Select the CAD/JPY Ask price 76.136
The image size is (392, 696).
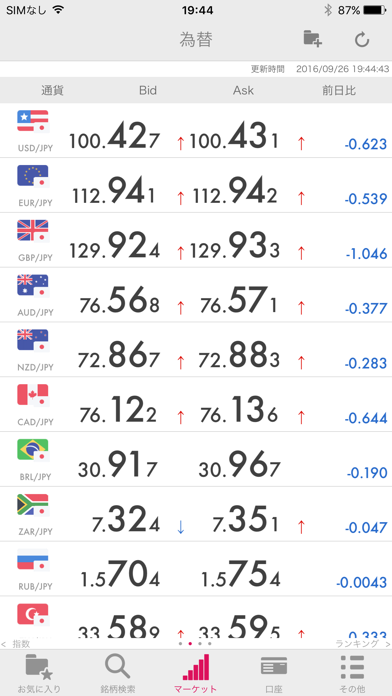[238, 413]
